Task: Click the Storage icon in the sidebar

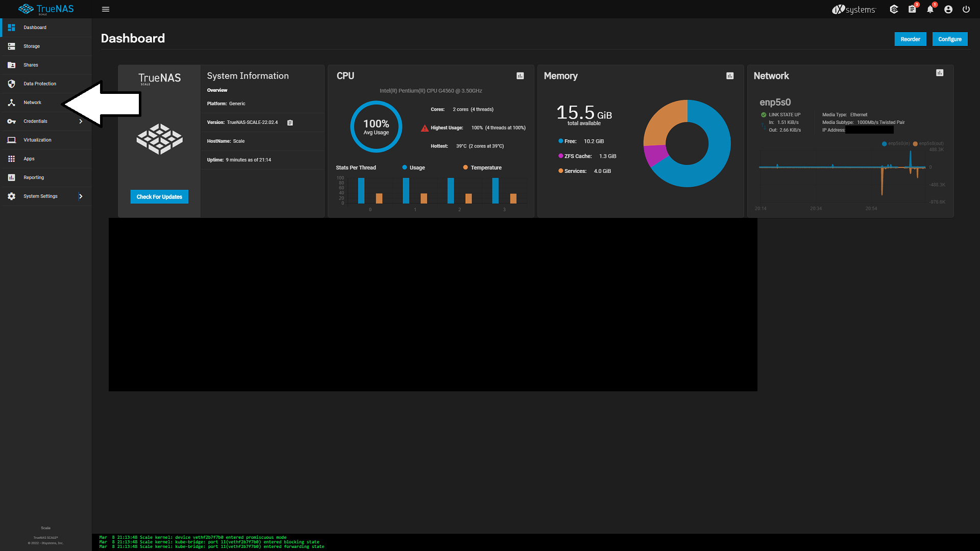Action: tap(11, 46)
